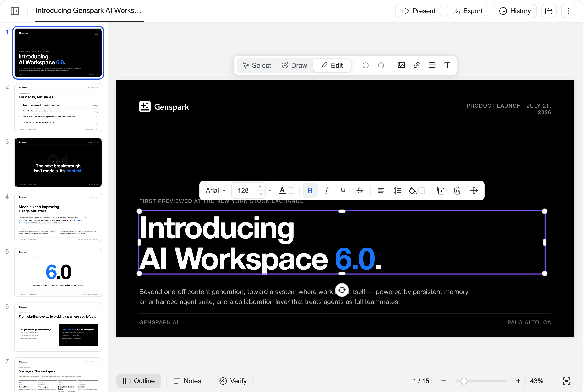Open the Arial font dropdown
Image resolution: width=583 pixels, height=392 pixels.
[215, 191]
